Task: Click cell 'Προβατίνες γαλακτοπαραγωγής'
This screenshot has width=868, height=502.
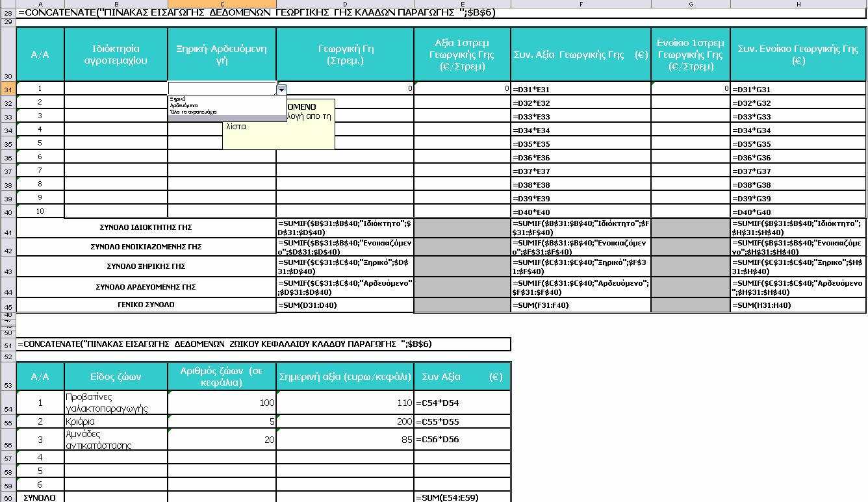Action: pos(116,402)
